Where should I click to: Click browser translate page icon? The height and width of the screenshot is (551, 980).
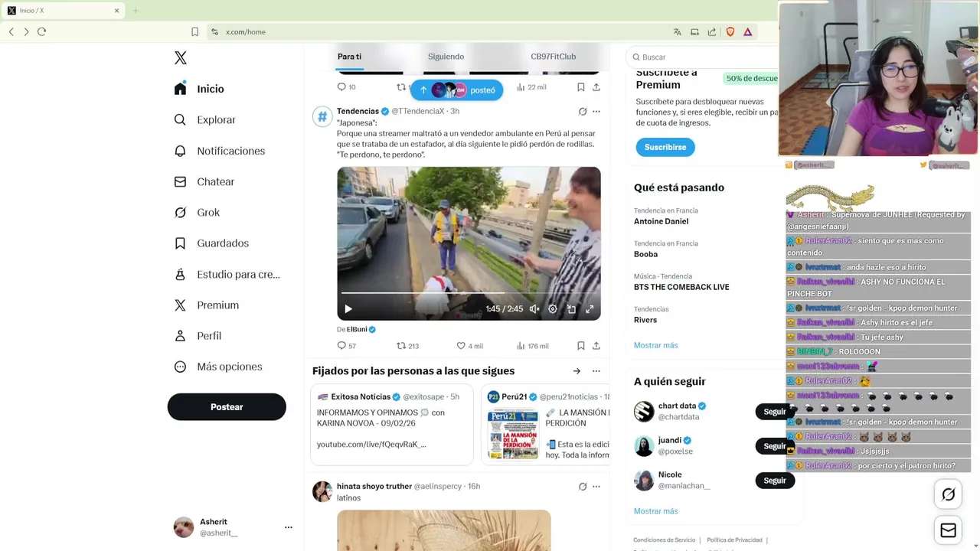pos(677,32)
